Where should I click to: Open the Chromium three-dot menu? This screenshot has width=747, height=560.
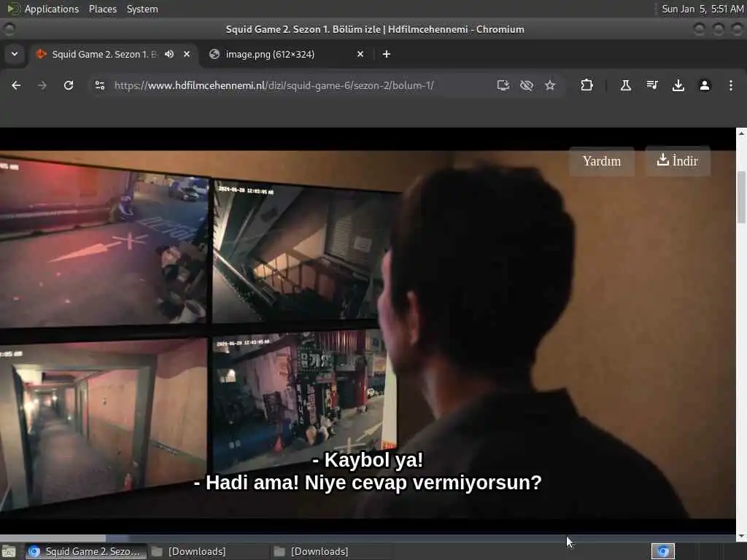pyautogui.click(x=731, y=85)
